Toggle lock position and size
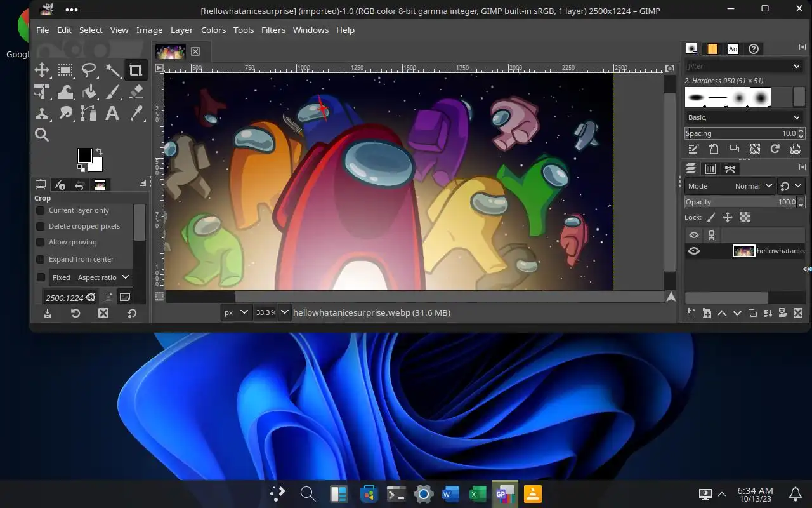The height and width of the screenshot is (508, 812). 728,217
